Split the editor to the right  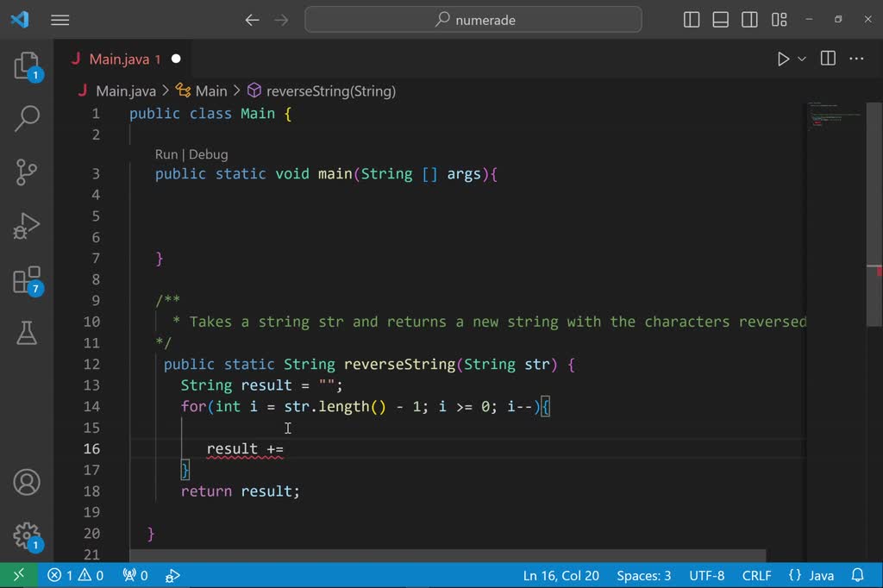pos(828,59)
